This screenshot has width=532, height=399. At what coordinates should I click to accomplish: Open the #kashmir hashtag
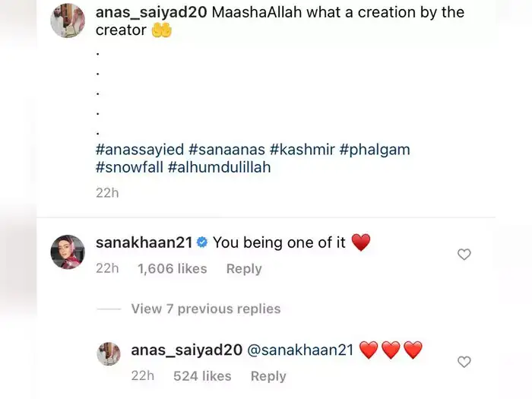click(x=308, y=150)
